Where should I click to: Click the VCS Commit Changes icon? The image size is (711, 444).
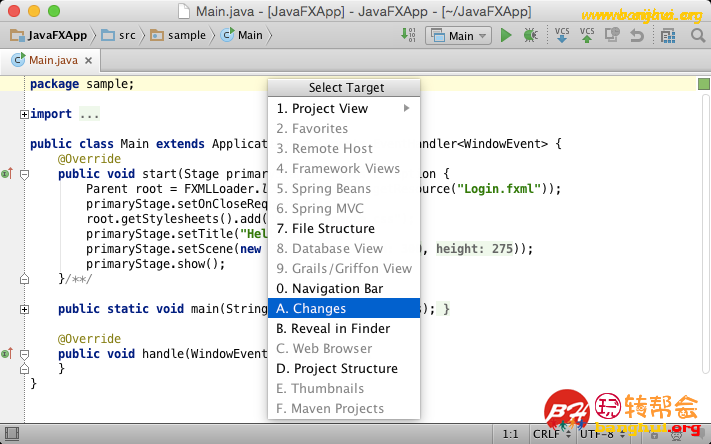(x=587, y=35)
